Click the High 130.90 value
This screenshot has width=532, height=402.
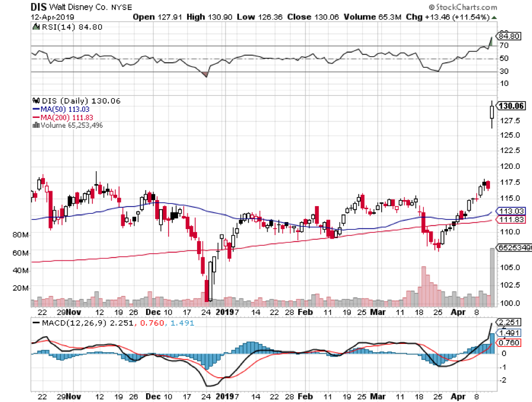point(209,17)
